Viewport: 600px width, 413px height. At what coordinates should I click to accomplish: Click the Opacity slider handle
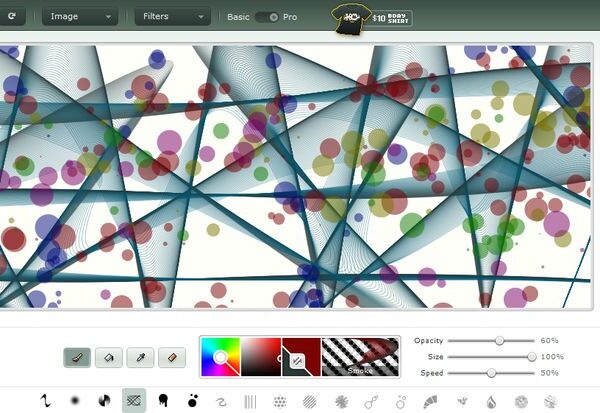tap(499, 341)
